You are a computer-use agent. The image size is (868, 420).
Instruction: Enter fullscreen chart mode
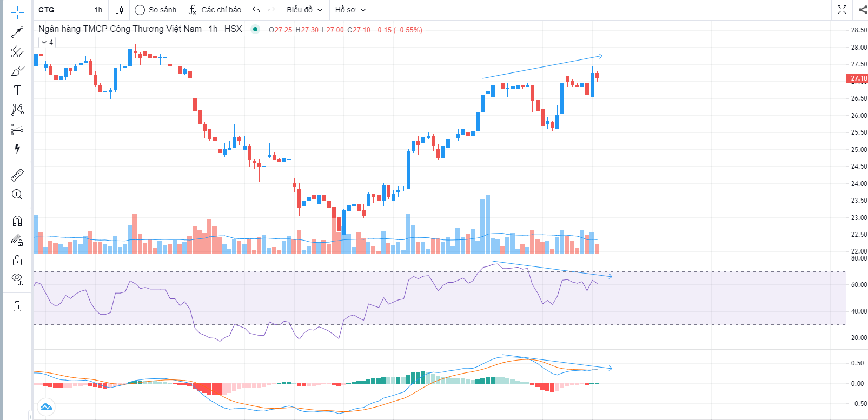coord(842,10)
